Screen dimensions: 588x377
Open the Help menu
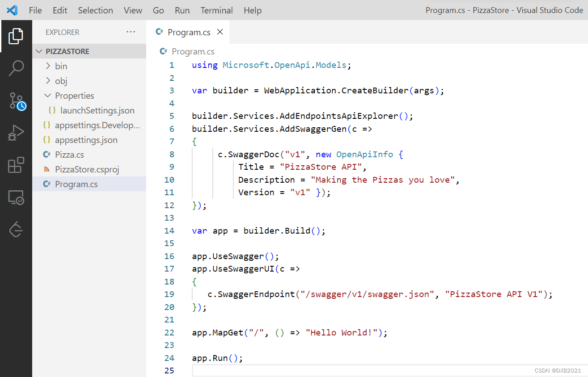pos(253,10)
